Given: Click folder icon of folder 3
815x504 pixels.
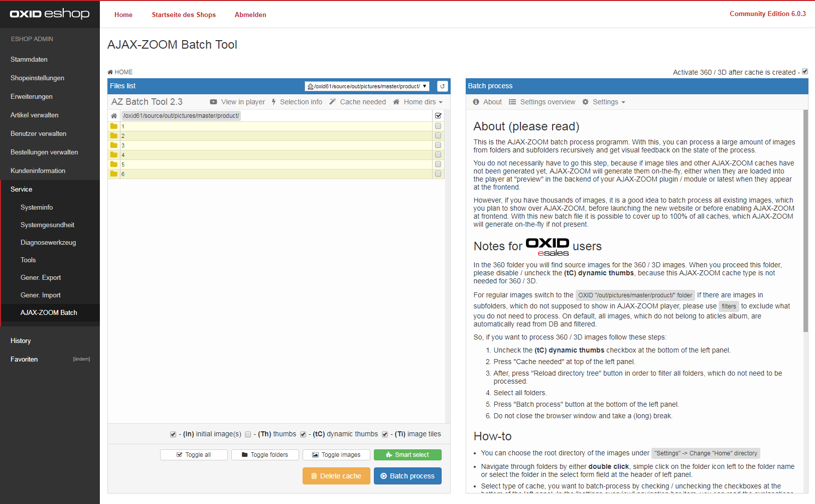Looking at the screenshot, I should [114, 145].
